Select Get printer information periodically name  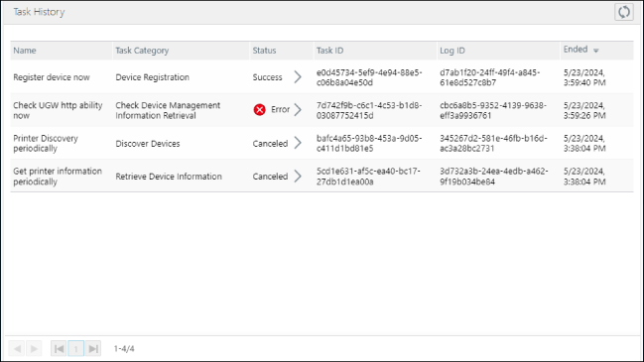click(58, 177)
